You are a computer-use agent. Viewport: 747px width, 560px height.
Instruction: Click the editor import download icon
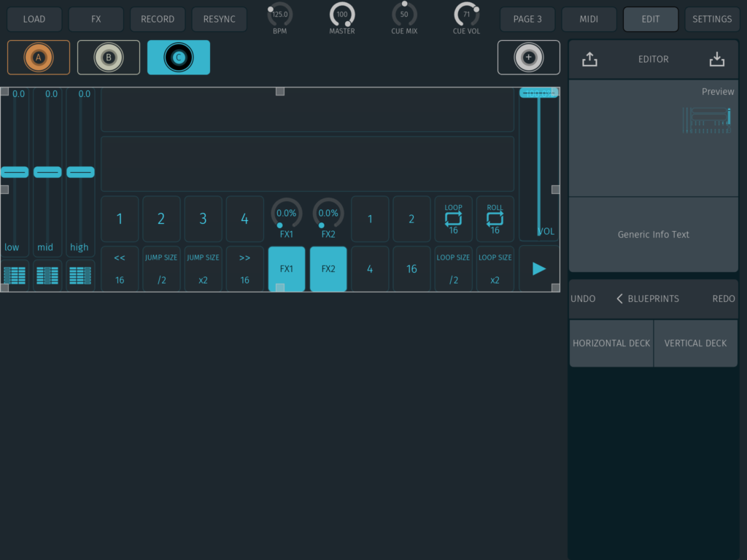717,60
